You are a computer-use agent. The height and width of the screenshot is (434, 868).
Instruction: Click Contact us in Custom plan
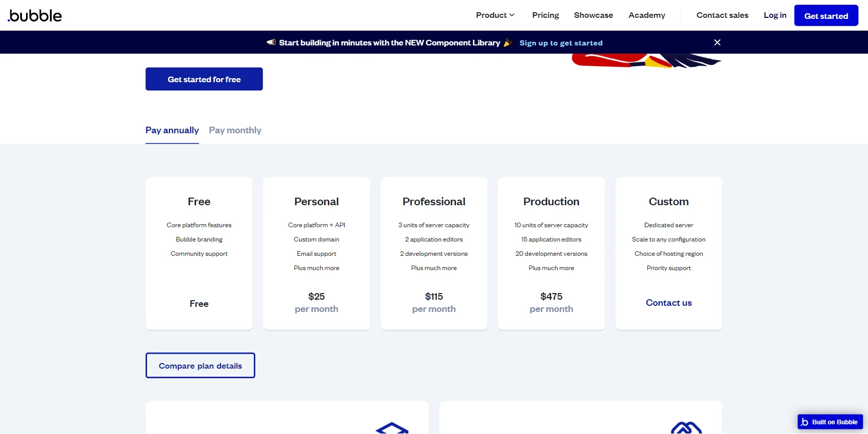coord(669,303)
